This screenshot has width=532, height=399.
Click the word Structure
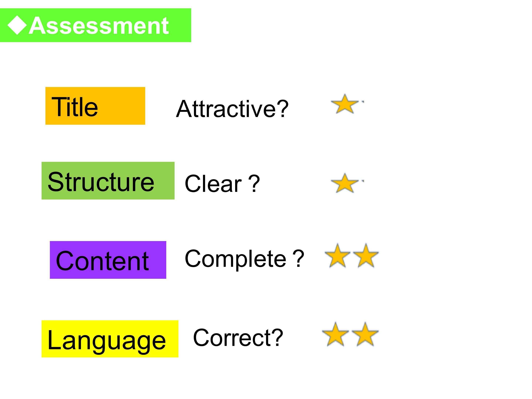tap(101, 182)
